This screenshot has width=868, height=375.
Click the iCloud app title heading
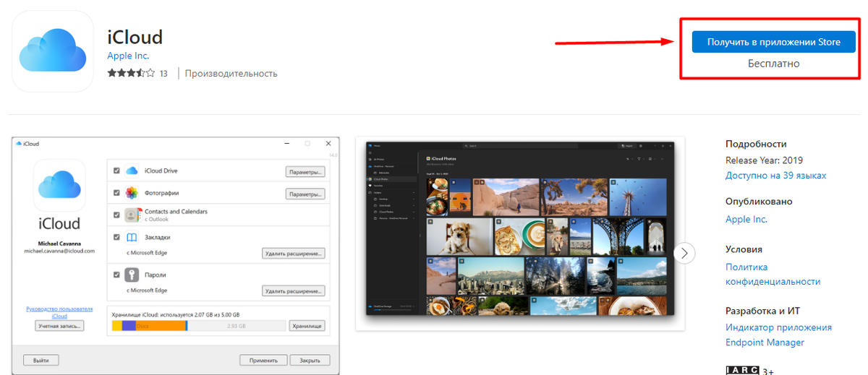pyautogui.click(x=135, y=36)
